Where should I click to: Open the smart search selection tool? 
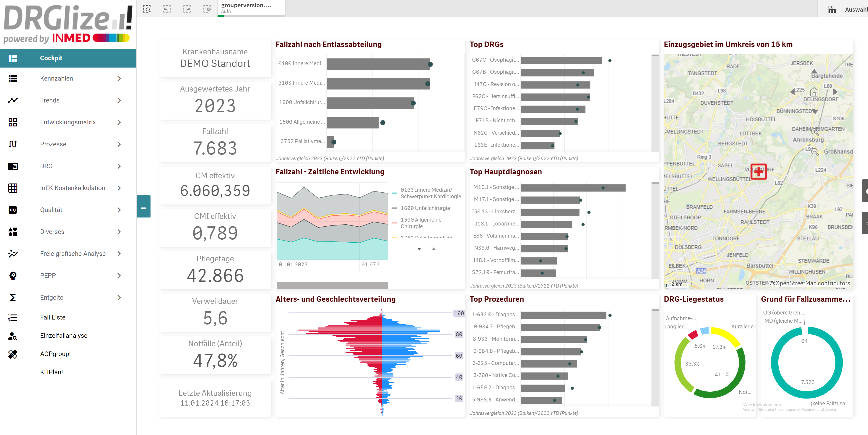tap(147, 9)
